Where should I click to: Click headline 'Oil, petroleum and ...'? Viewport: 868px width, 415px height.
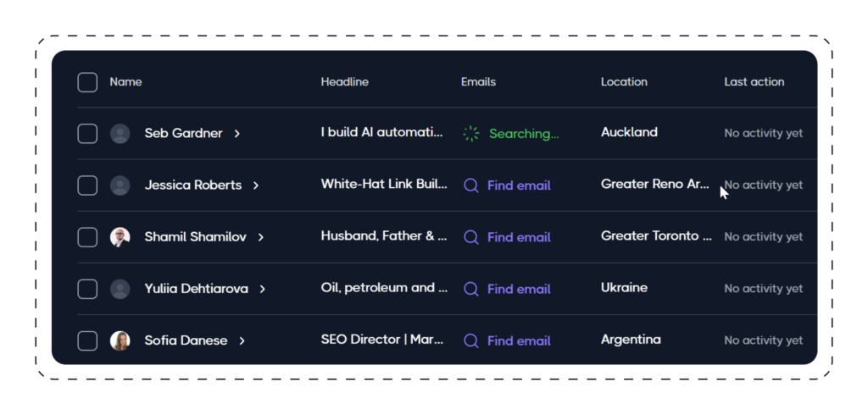point(384,288)
